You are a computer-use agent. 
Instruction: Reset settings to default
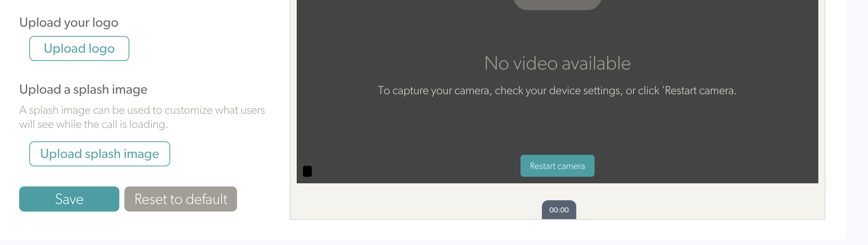pyautogui.click(x=181, y=199)
